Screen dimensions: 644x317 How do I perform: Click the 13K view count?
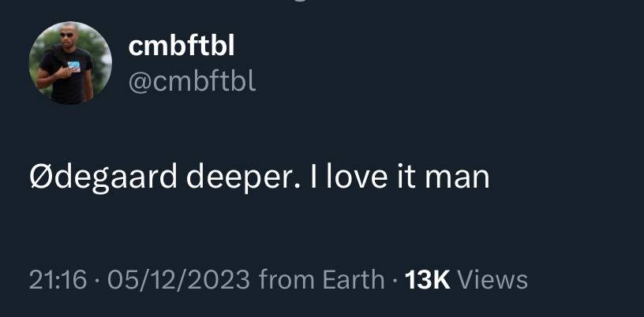pos(428,280)
